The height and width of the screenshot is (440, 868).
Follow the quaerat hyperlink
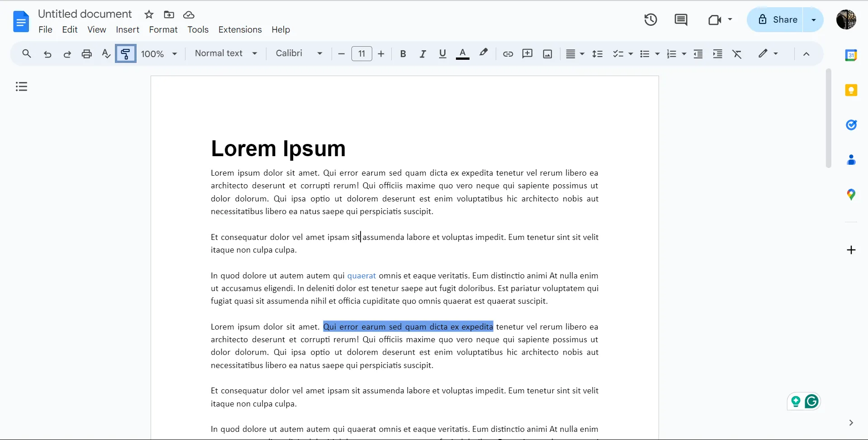(361, 276)
